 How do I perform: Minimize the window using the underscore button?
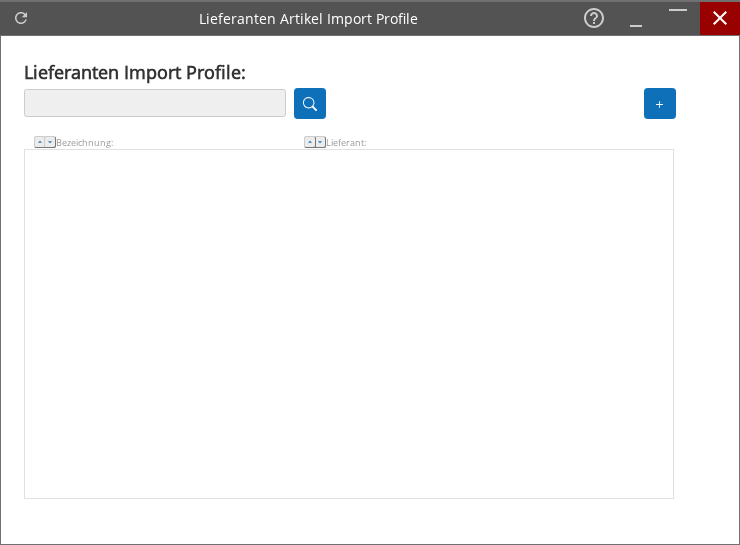(636, 20)
